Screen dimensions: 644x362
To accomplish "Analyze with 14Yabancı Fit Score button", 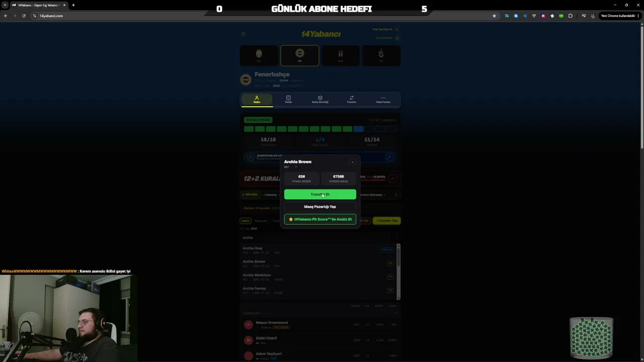I will [x=320, y=219].
